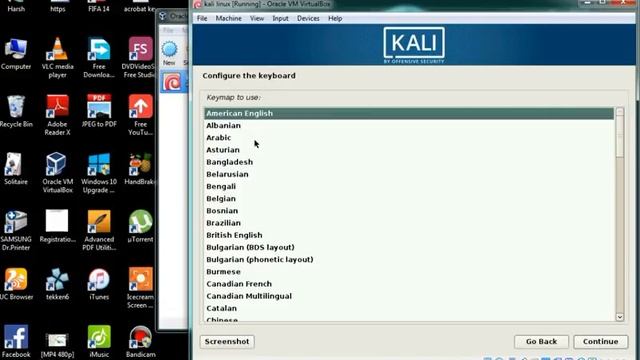Viewport: 640px width, 360px height.
Task: Select the VM entry in VirtualBox Manager list
Action: [x=173, y=82]
